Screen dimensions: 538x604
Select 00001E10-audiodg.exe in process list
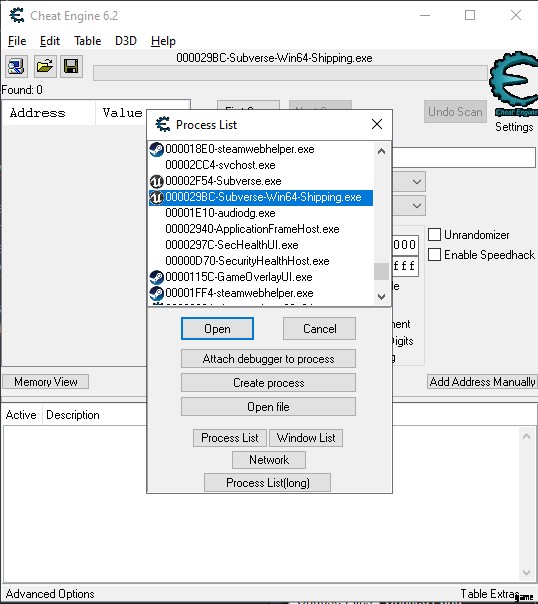tap(261, 213)
